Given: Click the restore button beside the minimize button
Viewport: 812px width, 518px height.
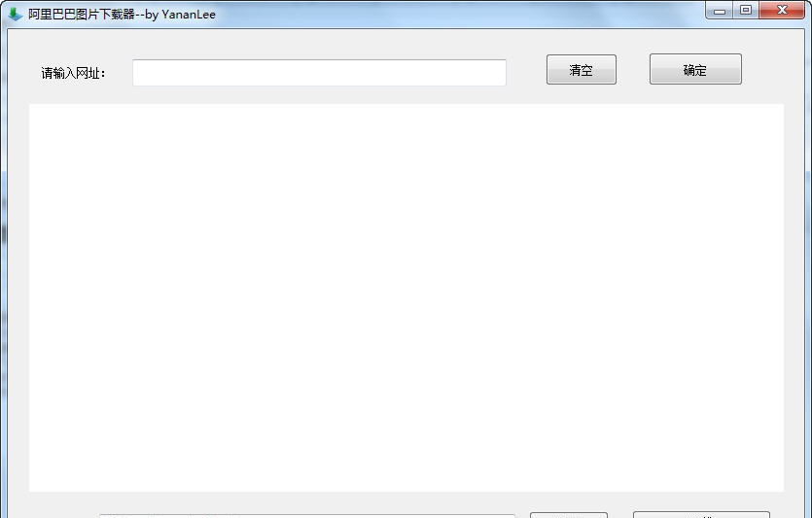Looking at the screenshot, I should (x=746, y=10).
